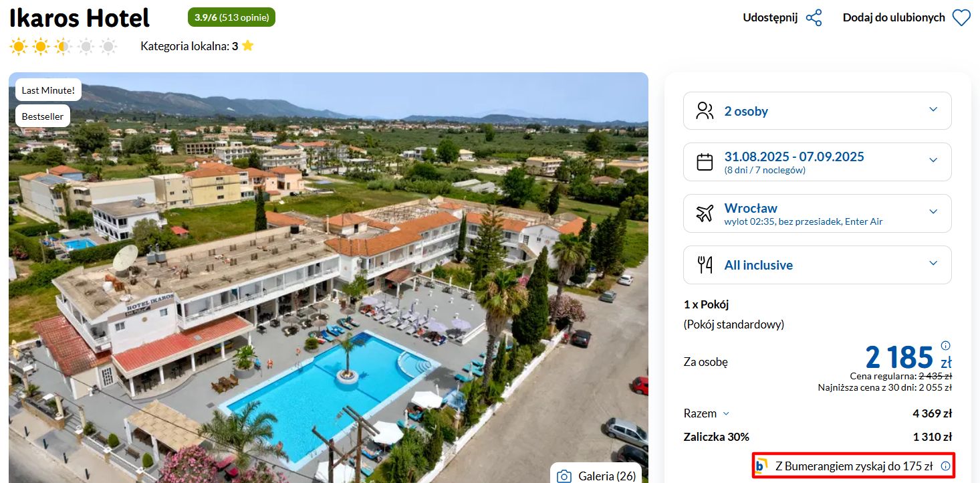Expand the Razem price breakdown
This screenshot has width=980, height=483.
click(707, 413)
